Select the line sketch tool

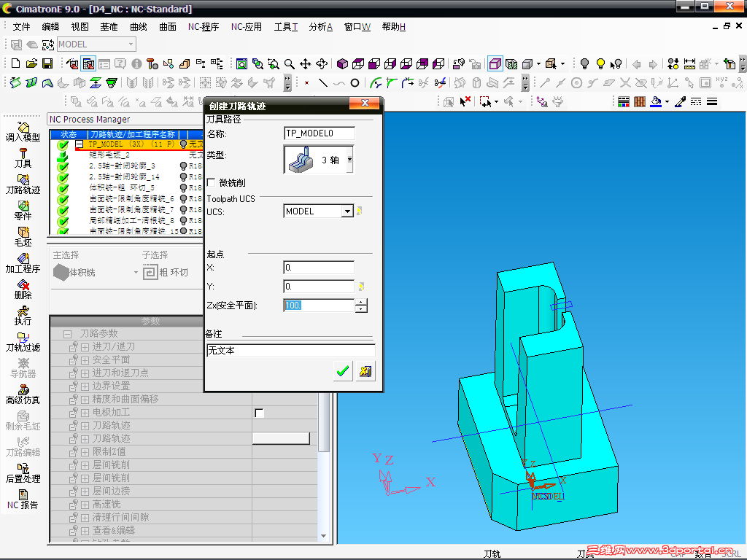pyautogui.click(x=323, y=83)
